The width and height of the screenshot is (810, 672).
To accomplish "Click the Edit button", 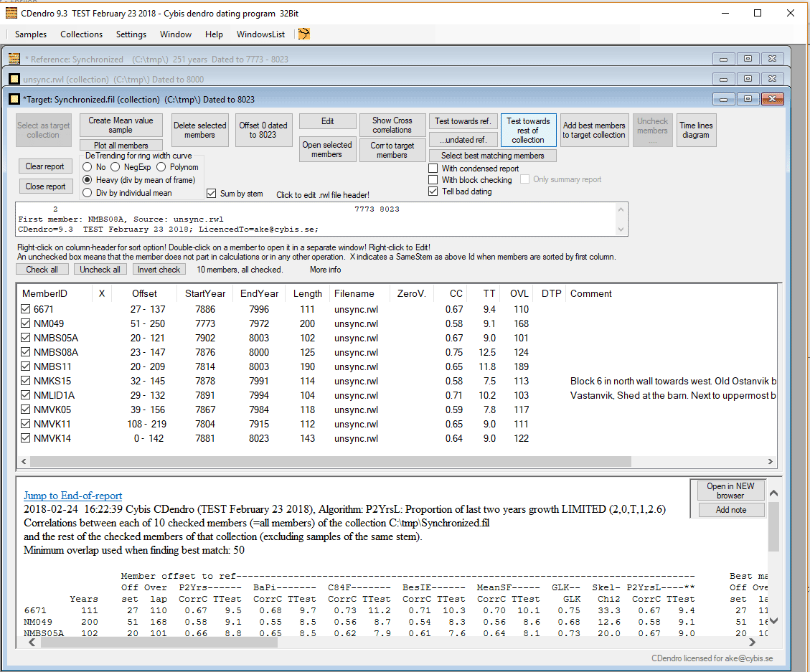I will pyautogui.click(x=327, y=121).
